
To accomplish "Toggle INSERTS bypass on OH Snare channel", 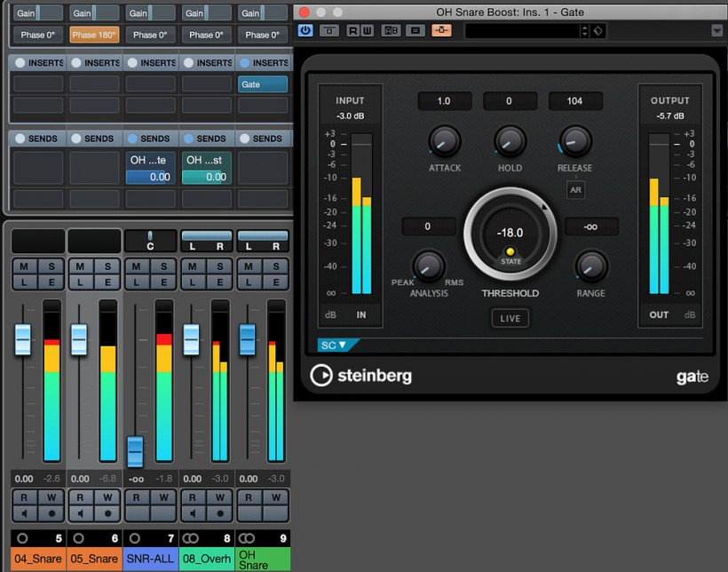I will 245,63.
